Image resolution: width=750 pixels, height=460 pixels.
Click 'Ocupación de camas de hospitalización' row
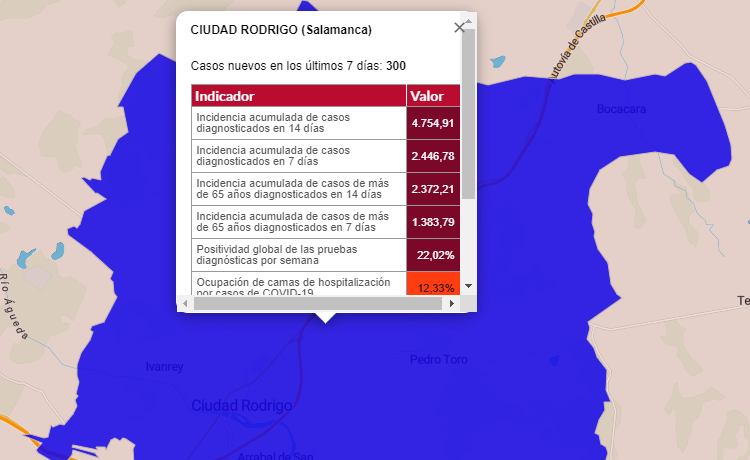point(299,284)
